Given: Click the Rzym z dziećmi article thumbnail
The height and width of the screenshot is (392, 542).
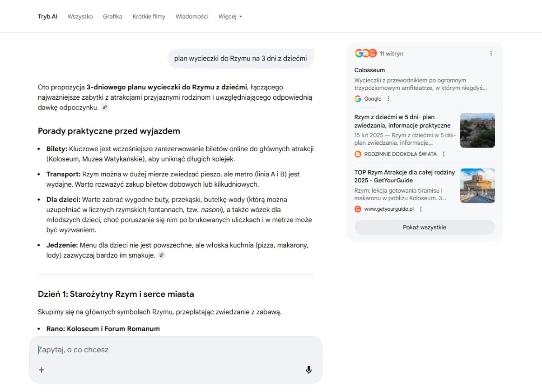Looking at the screenshot, I should (x=477, y=130).
